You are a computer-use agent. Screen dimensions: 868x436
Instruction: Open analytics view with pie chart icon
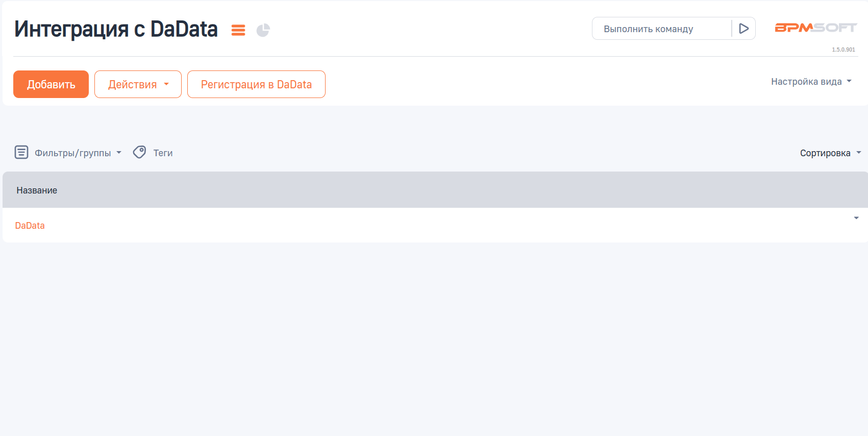263,30
